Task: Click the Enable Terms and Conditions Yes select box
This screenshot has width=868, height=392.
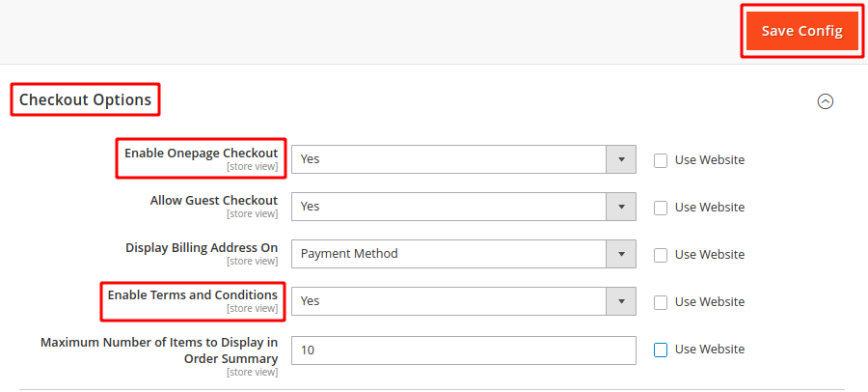Action: tap(464, 301)
